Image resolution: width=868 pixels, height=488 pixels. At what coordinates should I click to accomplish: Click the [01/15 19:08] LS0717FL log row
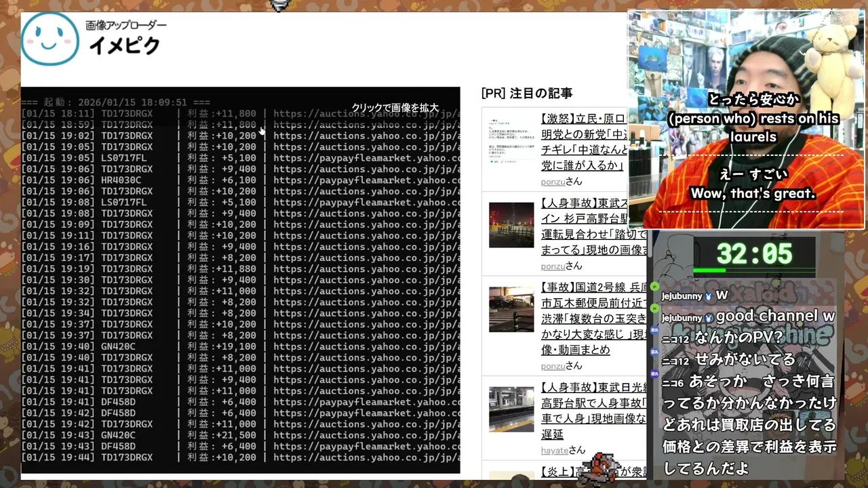click(x=240, y=203)
